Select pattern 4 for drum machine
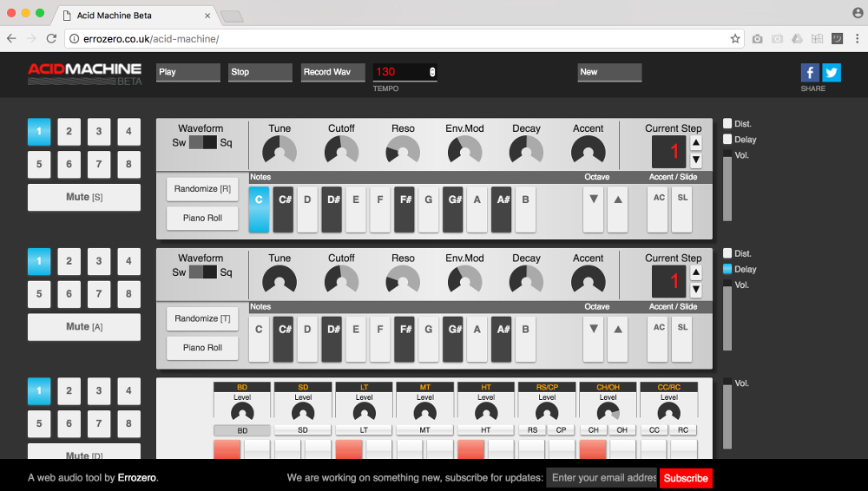 pyautogui.click(x=129, y=390)
